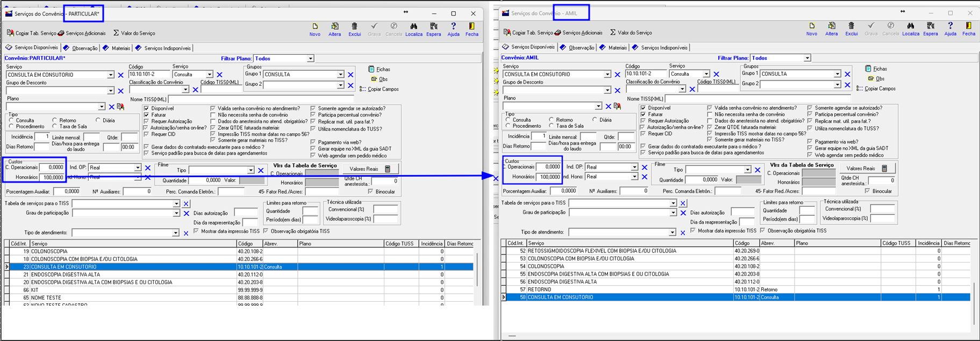The image size is (980, 341).
Task: Select Diária radio in PARTICULAR window
Action: coord(98,120)
